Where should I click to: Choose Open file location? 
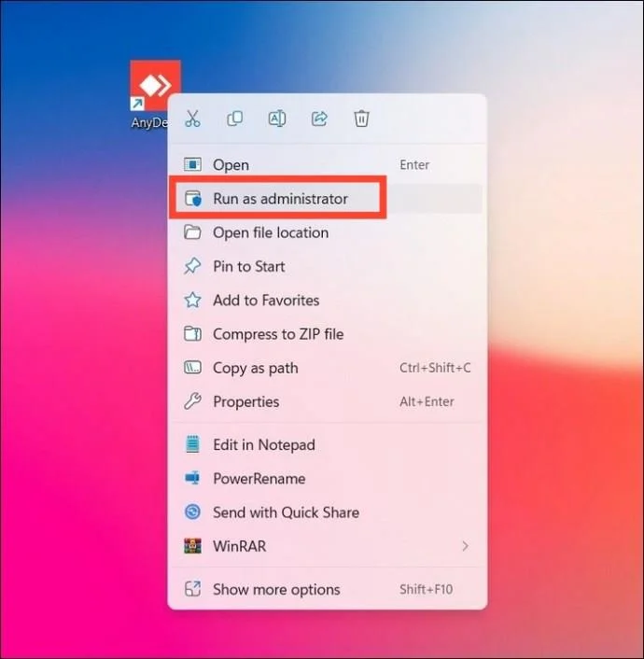tap(327, 232)
